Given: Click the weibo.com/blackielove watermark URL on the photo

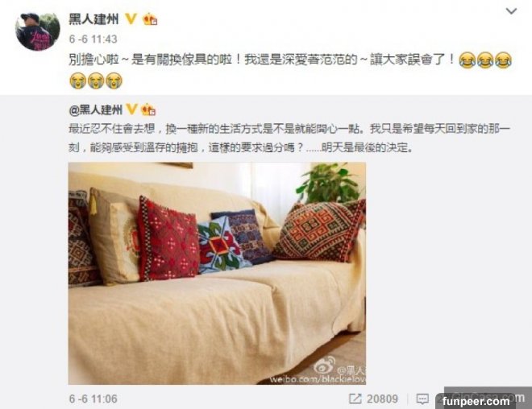Looking at the screenshot, I should coord(318,379).
